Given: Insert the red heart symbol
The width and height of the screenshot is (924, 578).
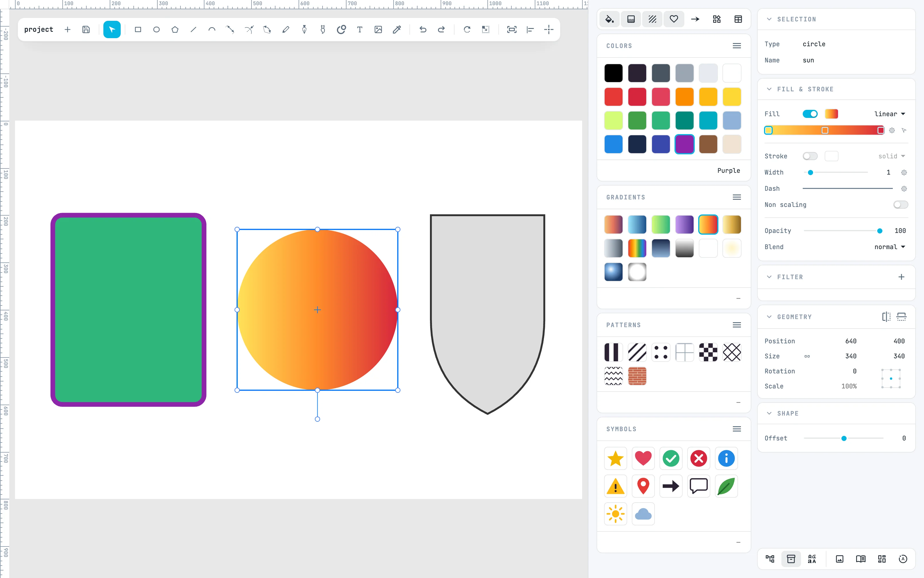Looking at the screenshot, I should (643, 458).
